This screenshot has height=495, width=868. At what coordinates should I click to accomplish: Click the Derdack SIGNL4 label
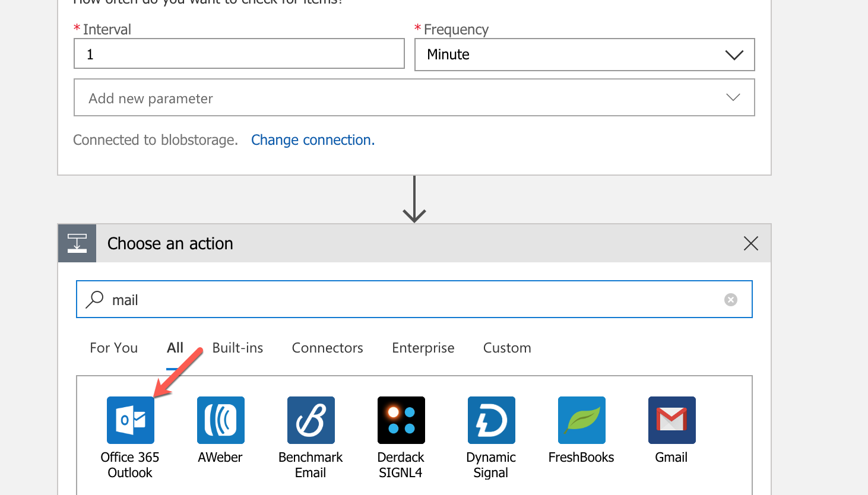point(401,465)
